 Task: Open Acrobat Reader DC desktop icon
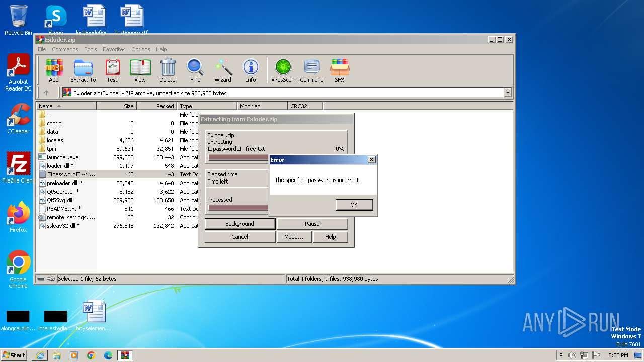(x=18, y=73)
